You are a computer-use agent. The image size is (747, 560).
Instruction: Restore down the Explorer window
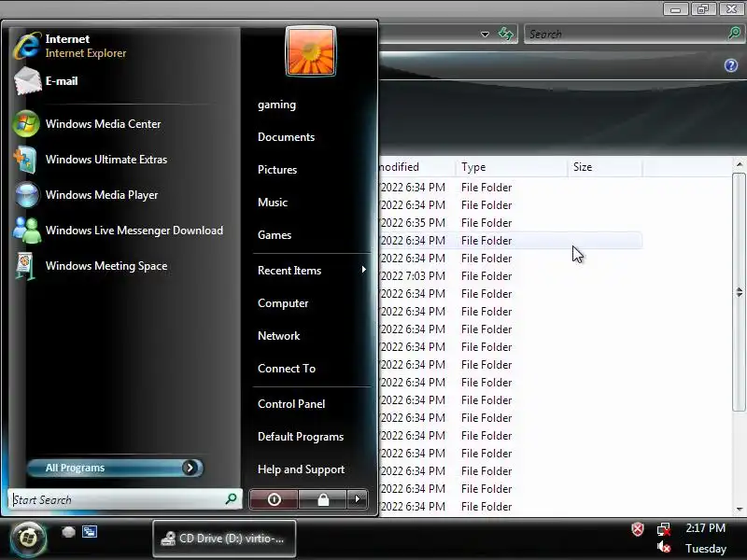coord(703,8)
